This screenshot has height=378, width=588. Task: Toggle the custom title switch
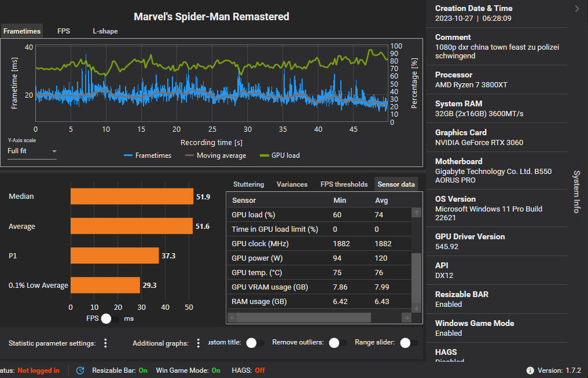tap(255, 343)
